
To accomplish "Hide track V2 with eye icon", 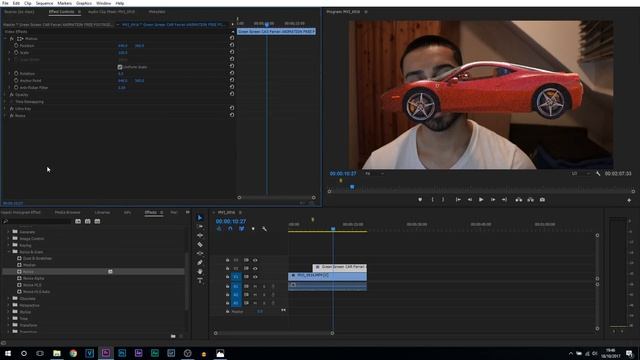I will (x=255, y=268).
